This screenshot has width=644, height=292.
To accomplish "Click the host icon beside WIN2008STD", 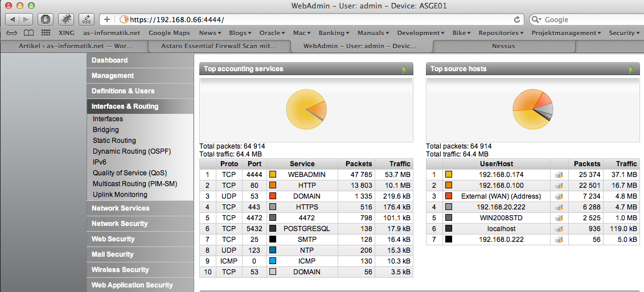I will point(559,218).
